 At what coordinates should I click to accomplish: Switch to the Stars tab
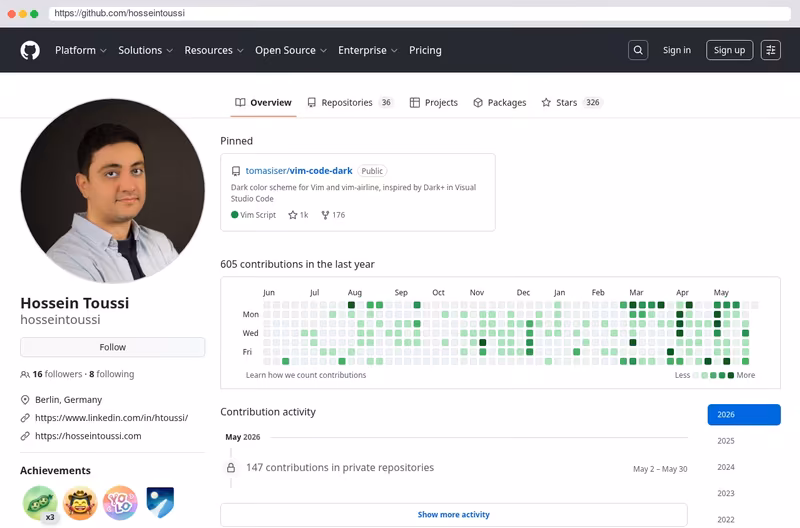click(572, 103)
